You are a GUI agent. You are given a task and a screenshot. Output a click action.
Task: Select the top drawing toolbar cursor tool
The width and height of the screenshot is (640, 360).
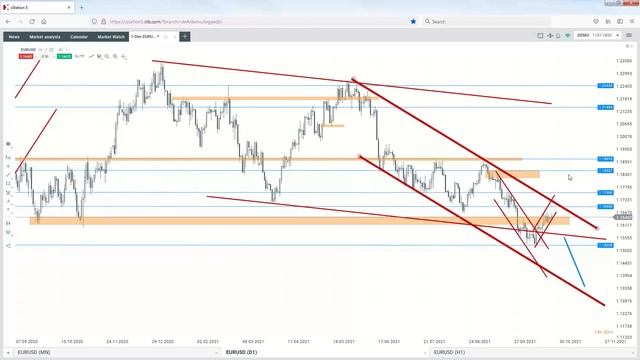point(8,144)
